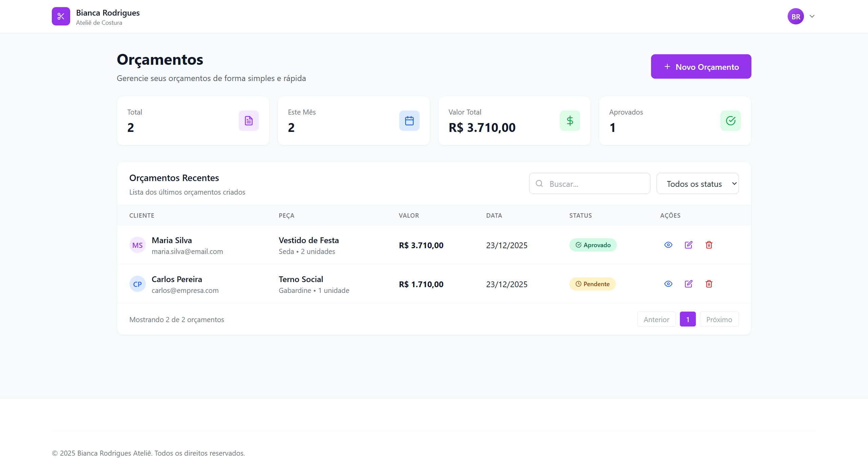The image size is (868, 474).
Task: Click the Anterior pagination button
Action: pos(656,319)
